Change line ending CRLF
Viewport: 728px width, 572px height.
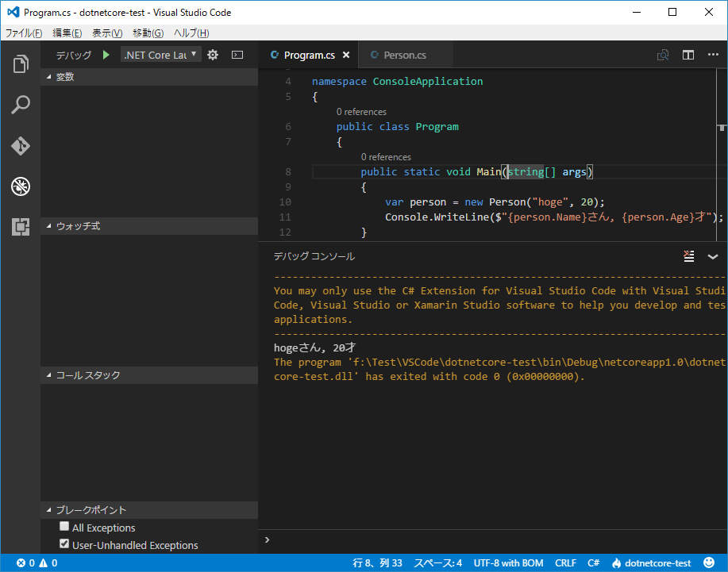[565, 562]
